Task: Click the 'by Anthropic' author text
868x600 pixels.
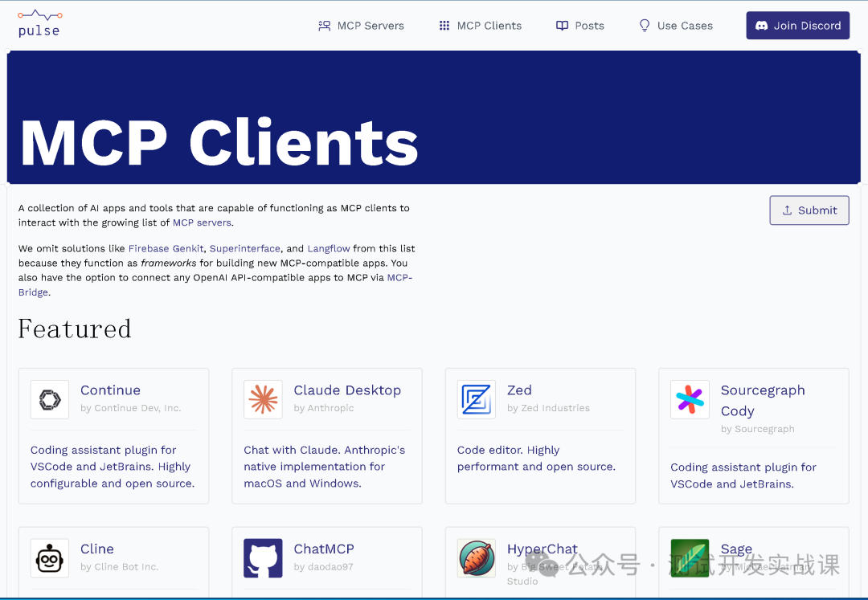Action: (x=324, y=408)
